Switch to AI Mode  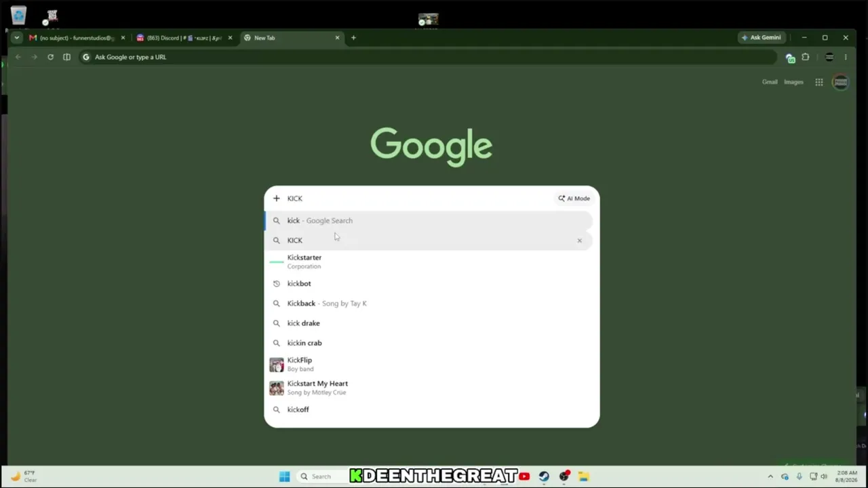tap(574, 199)
